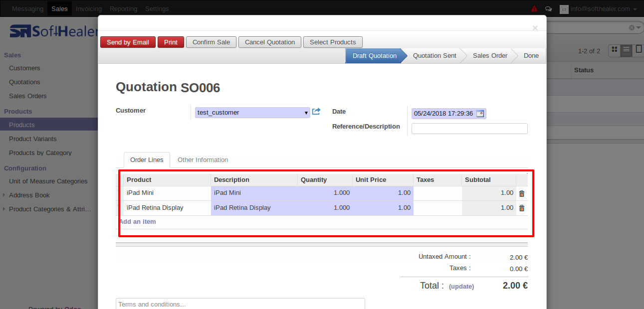644x309 pixels.
Task: Expand the background search options arrow
Action: pos(639,28)
